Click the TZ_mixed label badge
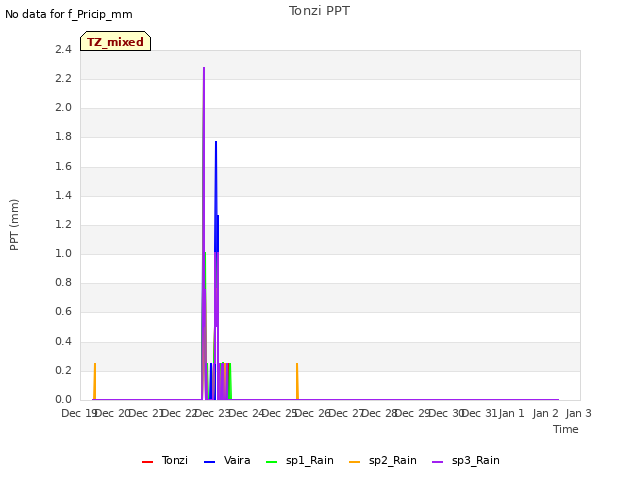Screen dimensions: 640x480 (116, 41)
